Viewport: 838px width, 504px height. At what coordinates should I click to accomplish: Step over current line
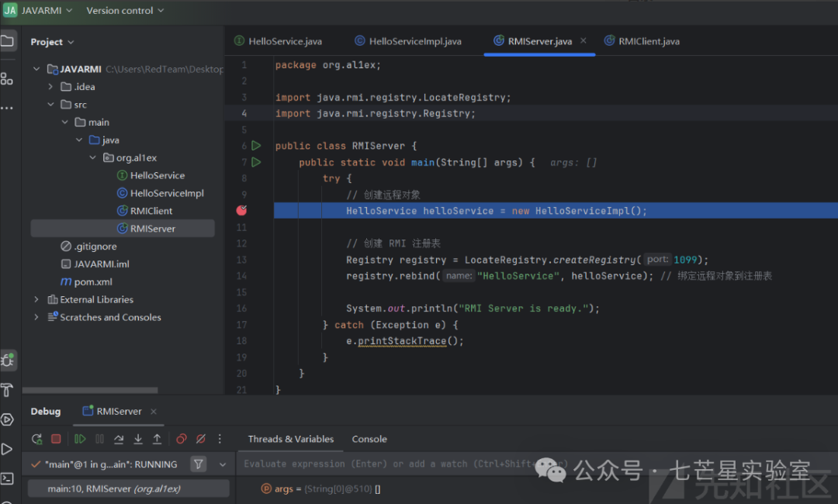point(119,439)
